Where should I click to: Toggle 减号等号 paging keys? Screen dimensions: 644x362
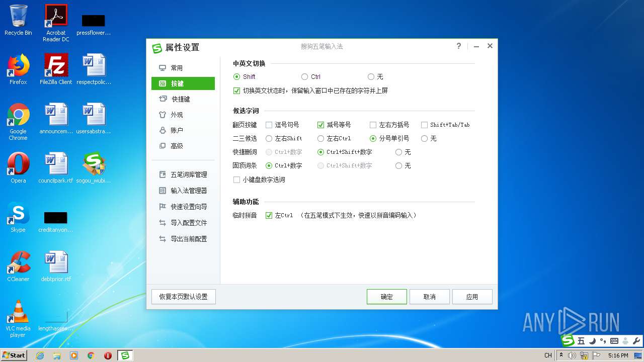(320, 125)
